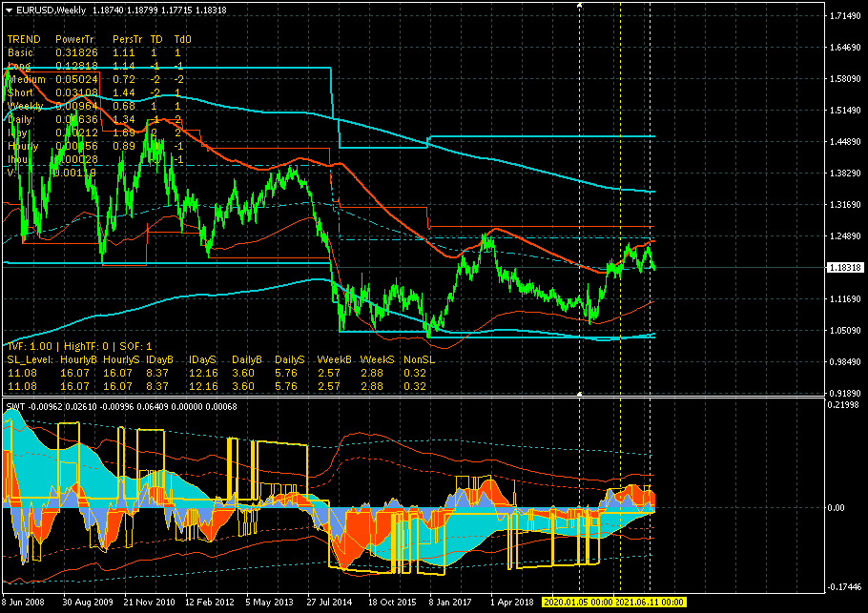Click the DailyB column header
This screenshot has width=868, height=613.
pyautogui.click(x=247, y=359)
